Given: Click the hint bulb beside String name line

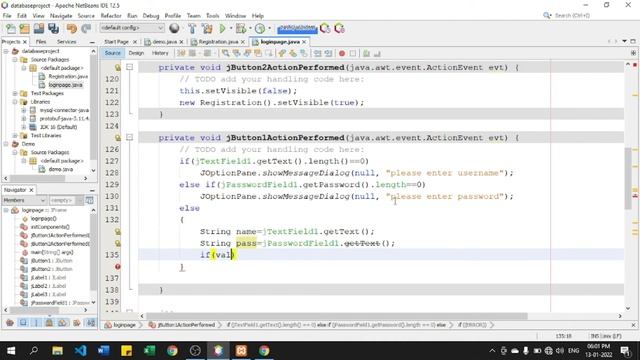Looking at the screenshot, I should click(x=118, y=231).
